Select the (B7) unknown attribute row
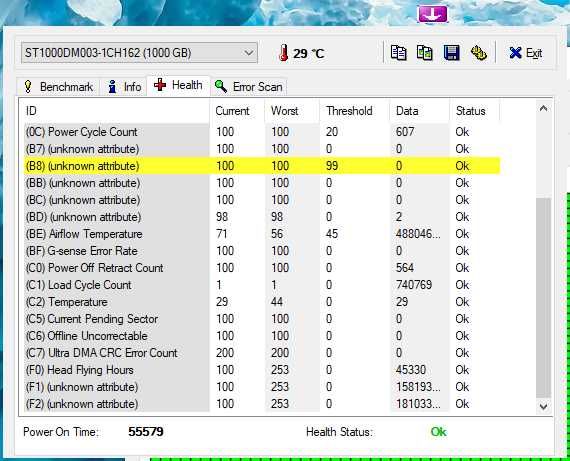The width and height of the screenshot is (570, 461). (262, 149)
